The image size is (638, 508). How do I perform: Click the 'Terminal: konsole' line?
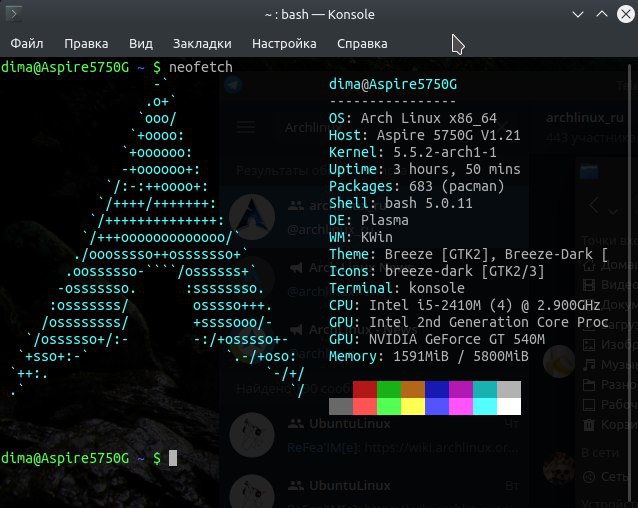click(397, 288)
